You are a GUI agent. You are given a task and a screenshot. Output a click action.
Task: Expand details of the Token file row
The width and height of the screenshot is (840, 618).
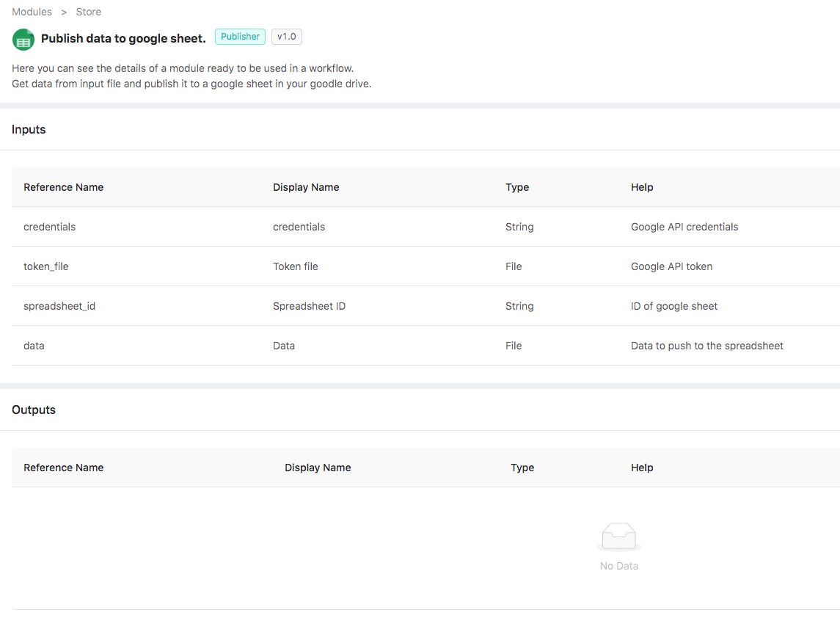[293, 266]
